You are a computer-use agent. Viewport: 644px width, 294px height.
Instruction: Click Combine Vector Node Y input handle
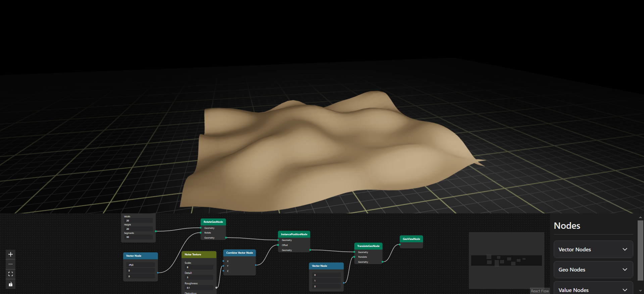224,266
